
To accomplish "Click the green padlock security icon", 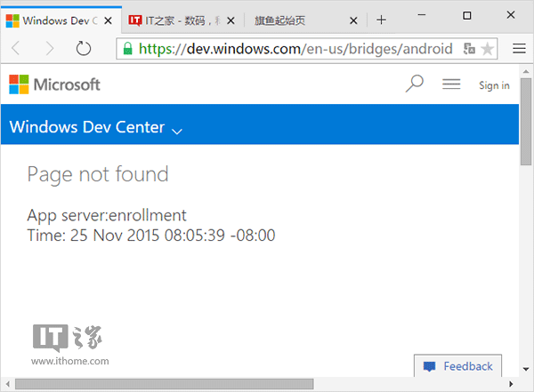I will [127, 49].
